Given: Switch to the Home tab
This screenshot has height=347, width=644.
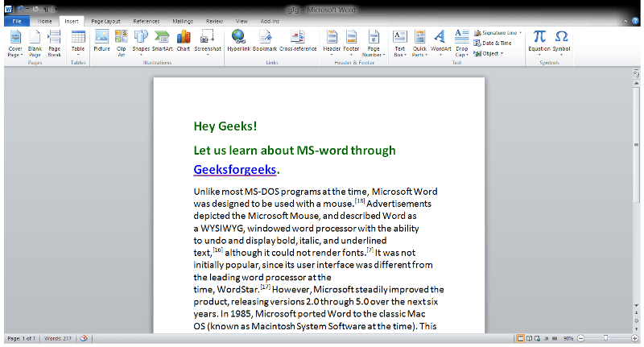Looking at the screenshot, I should pyautogui.click(x=45, y=22).
